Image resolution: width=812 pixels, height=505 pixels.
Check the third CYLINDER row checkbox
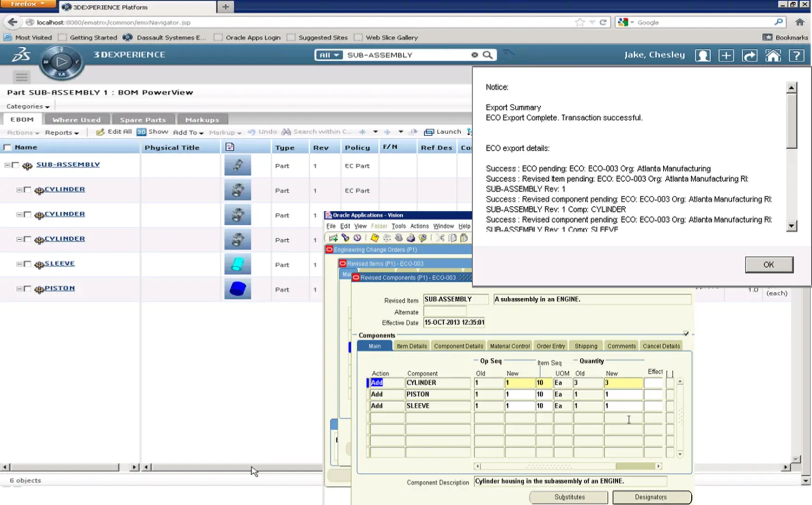[x=27, y=239]
